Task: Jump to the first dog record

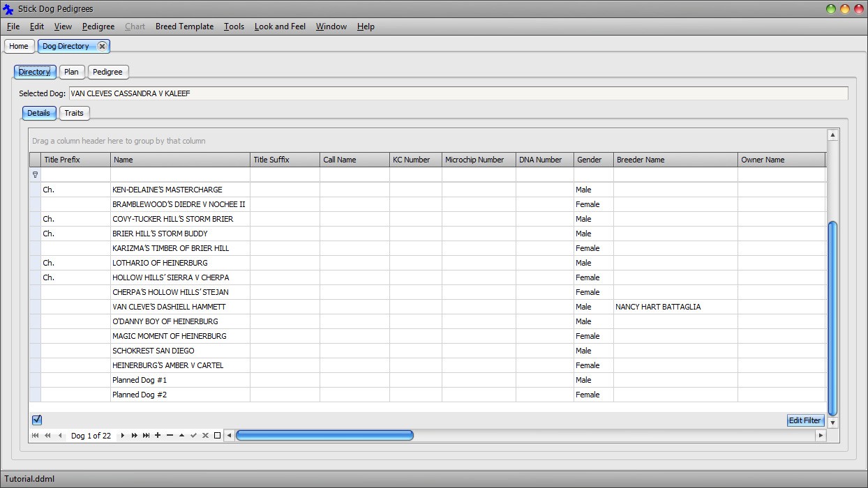Action: [35, 435]
